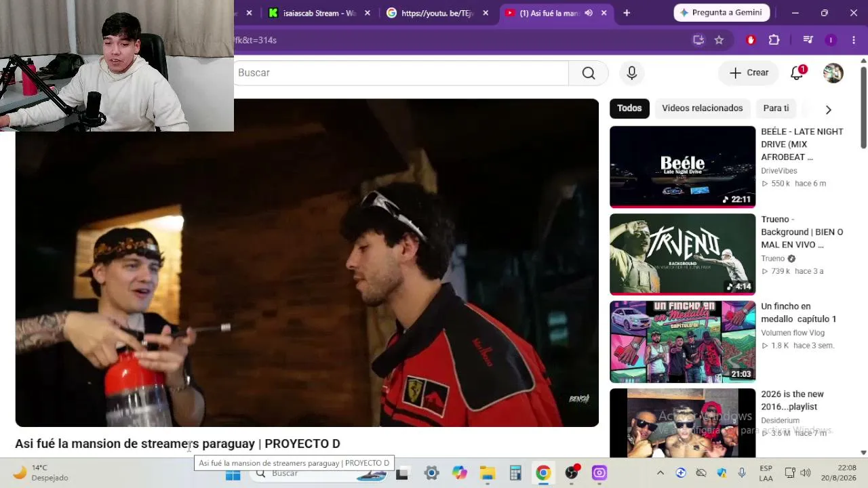Click the Beéle Late Night Drive thumbnail
The width and height of the screenshot is (868, 488).
(x=682, y=167)
